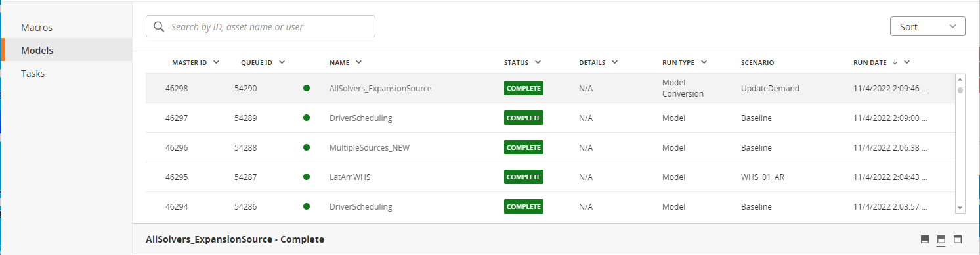Switch to the Macros section
Viewport: 980px width, 255px height.
point(37,28)
